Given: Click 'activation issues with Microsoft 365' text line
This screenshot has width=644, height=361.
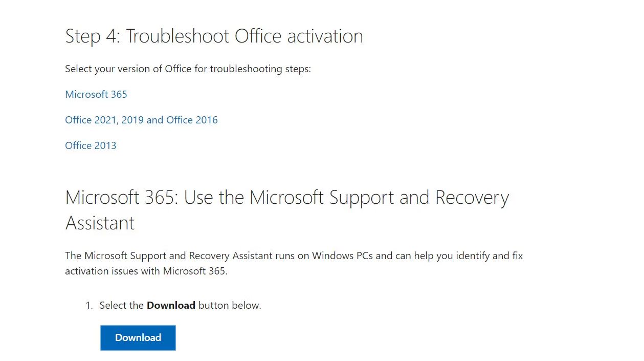Looking at the screenshot, I should coord(146,271).
